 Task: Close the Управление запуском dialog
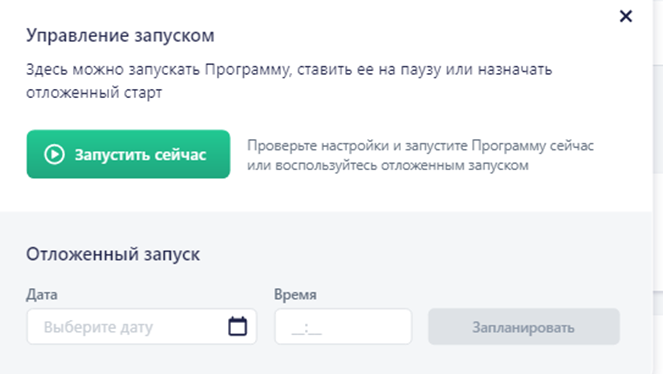tap(625, 16)
